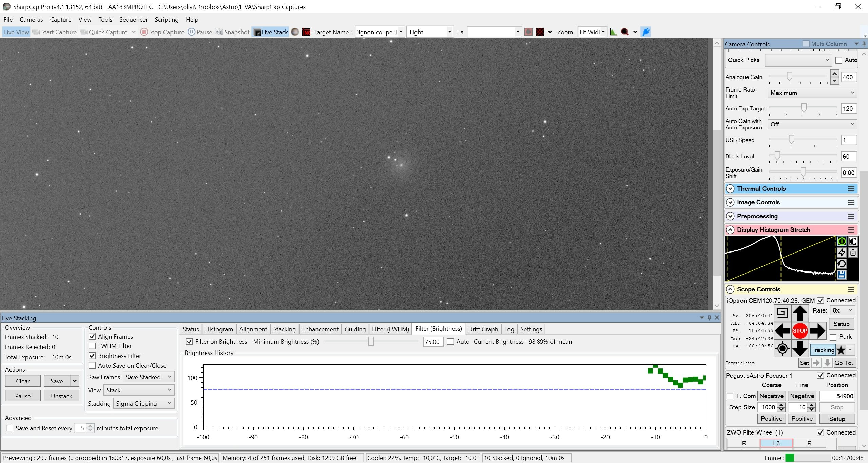The width and height of the screenshot is (868, 463).
Task: Open the scope Rate 8x dropdown
Action: (x=843, y=310)
